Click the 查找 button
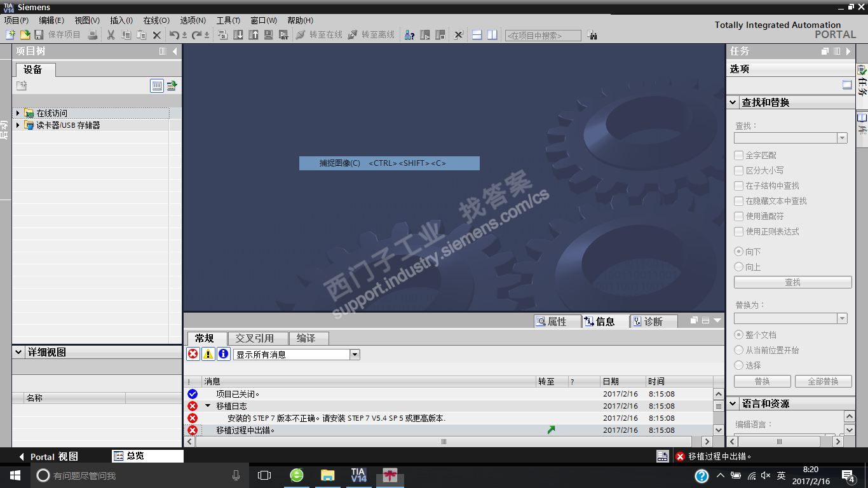This screenshot has width=868, height=488. (792, 282)
